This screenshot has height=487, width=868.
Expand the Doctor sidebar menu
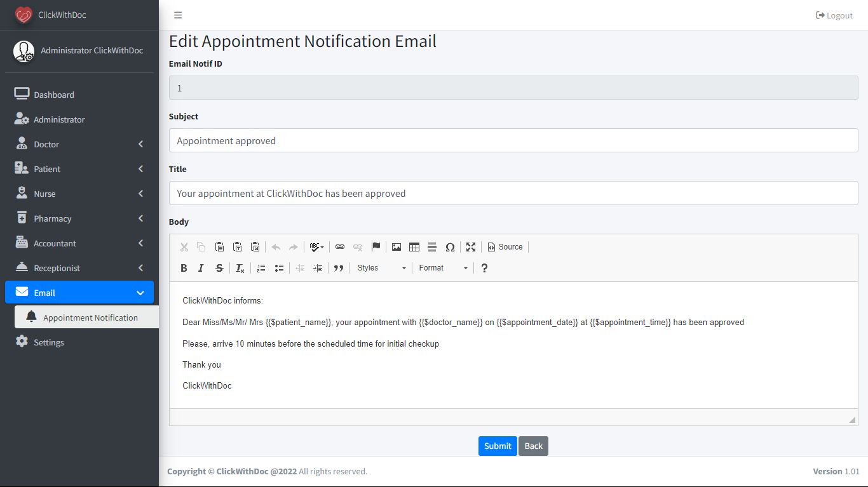pyautogui.click(x=79, y=144)
